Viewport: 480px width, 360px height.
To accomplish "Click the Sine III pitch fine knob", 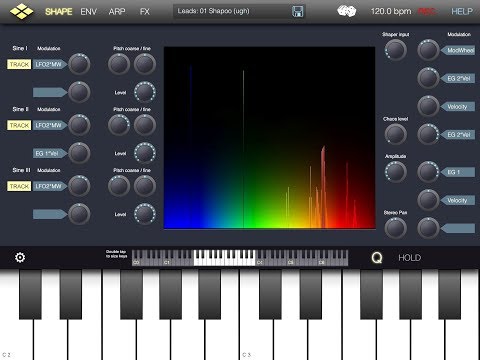I will (145, 186).
